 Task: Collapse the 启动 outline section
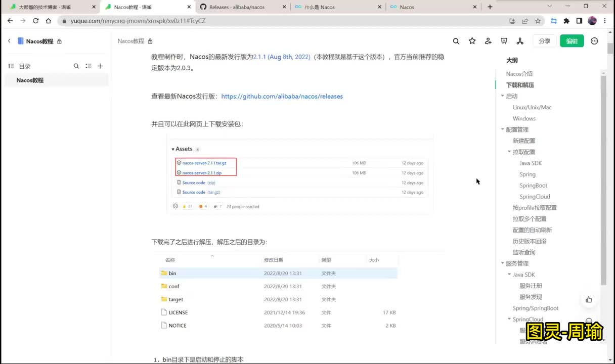click(502, 96)
